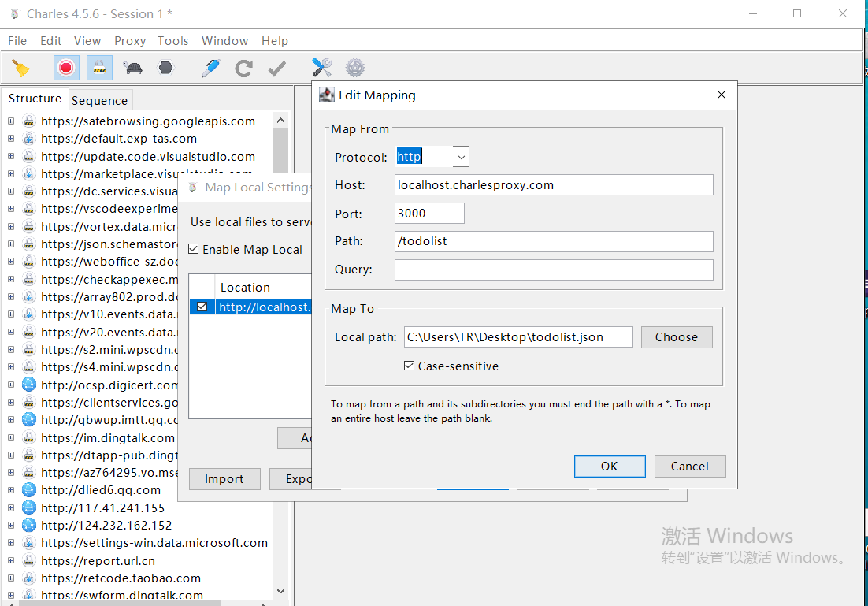Expand the settings-win.data.microsoft.com node

click(10, 543)
